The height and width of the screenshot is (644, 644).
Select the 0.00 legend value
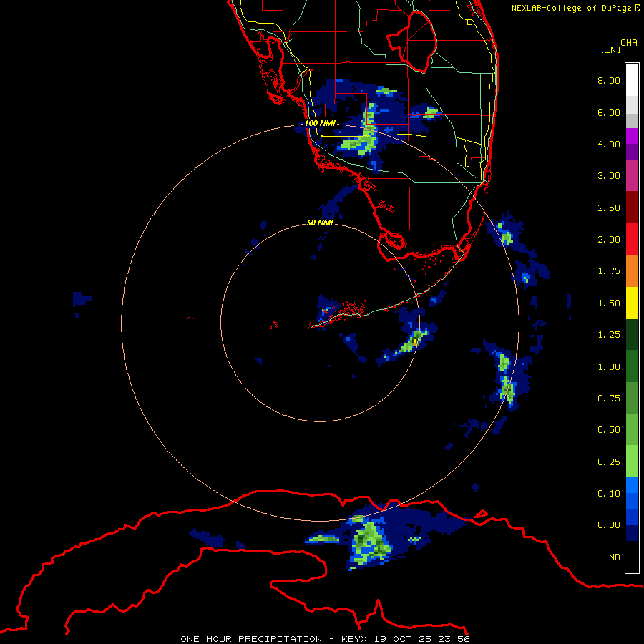click(x=609, y=525)
